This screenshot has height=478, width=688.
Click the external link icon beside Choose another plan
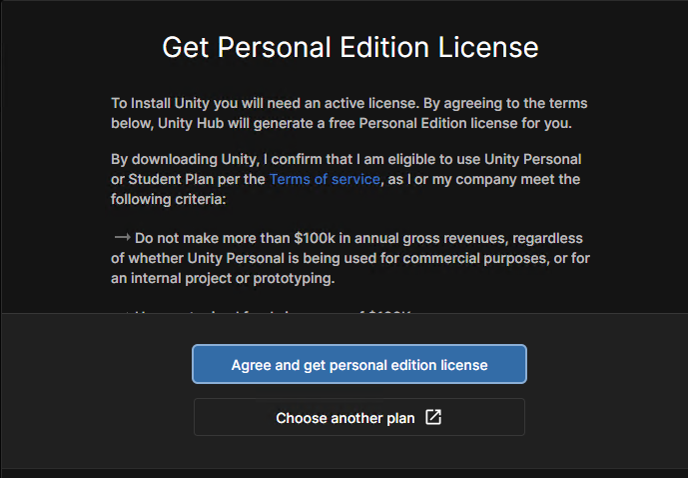click(433, 417)
